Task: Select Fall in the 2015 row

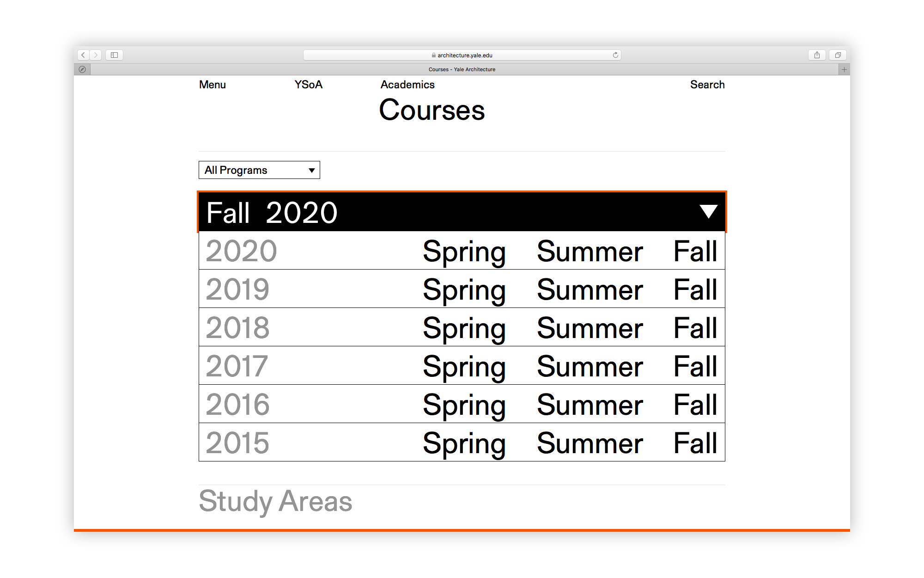Action: 695,443
